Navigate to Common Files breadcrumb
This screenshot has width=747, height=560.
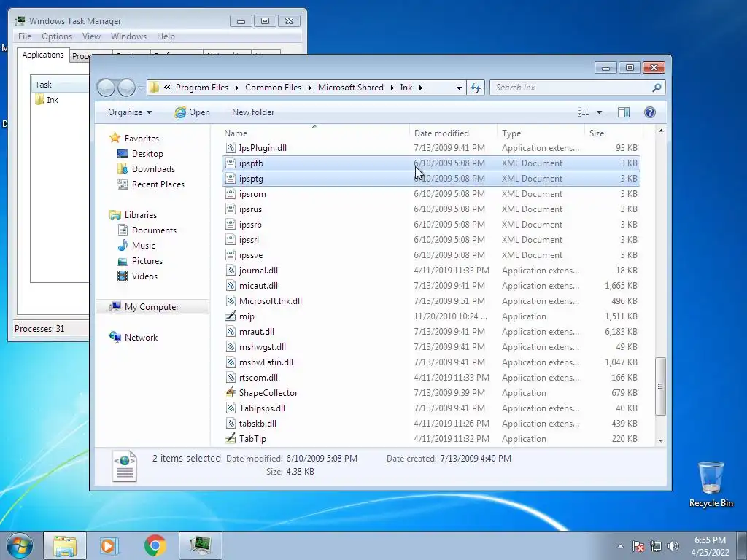[273, 87]
